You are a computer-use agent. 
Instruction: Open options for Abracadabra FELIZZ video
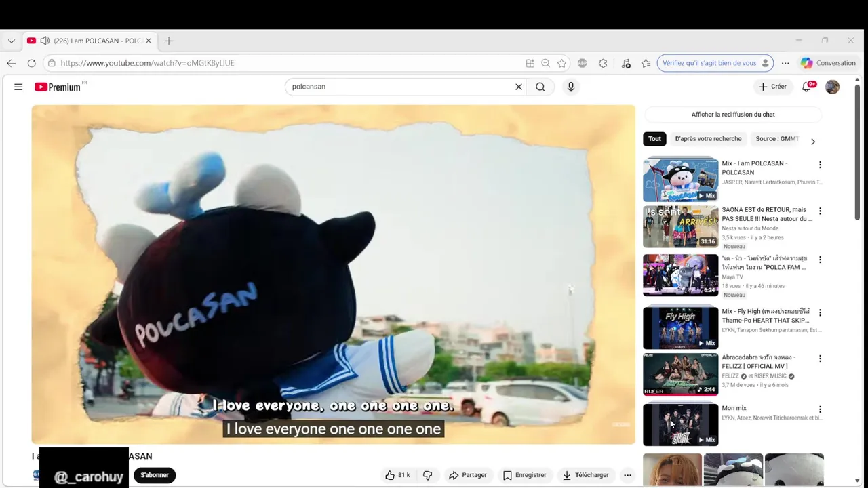pos(820,359)
